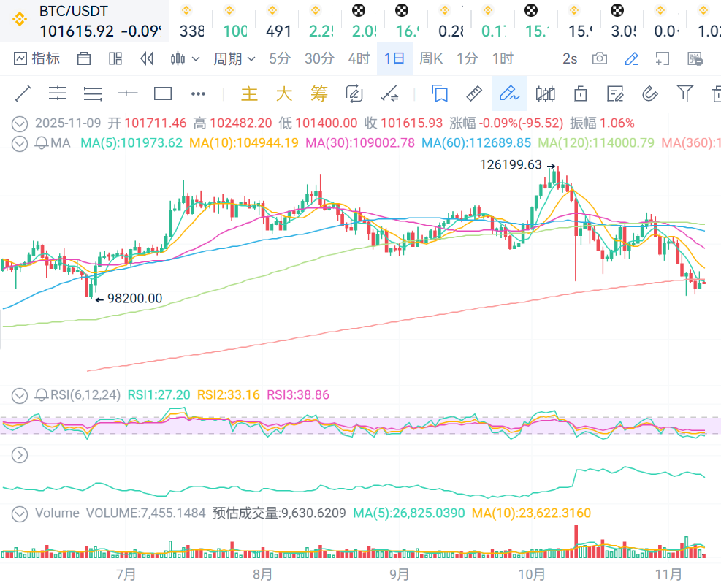Toggle the lock drawings icon
This screenshot has width=721, height=588.
(581, 93)
